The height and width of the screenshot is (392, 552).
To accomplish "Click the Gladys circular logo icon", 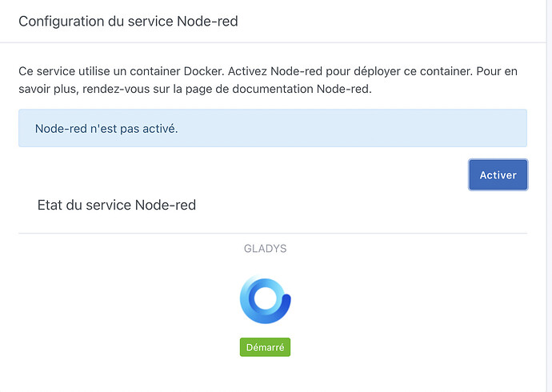I will [265, 300].
